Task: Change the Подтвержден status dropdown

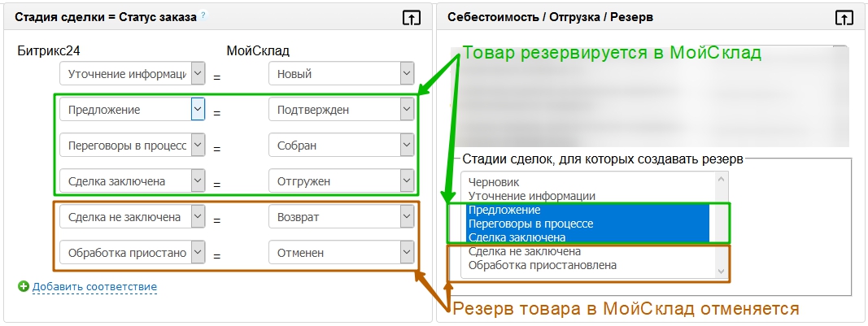Action: click(342, 110)
